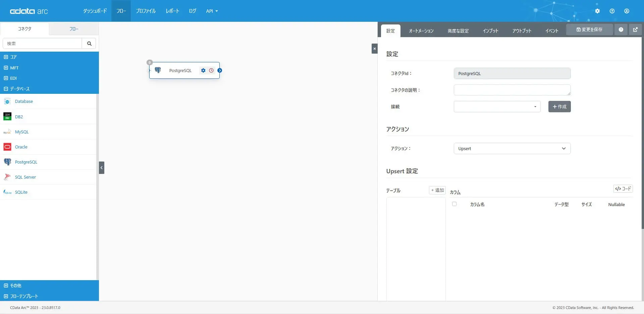Viewport: 644px width, 314px height.
Task: Expand the EDI connector category
Action: 6,78
